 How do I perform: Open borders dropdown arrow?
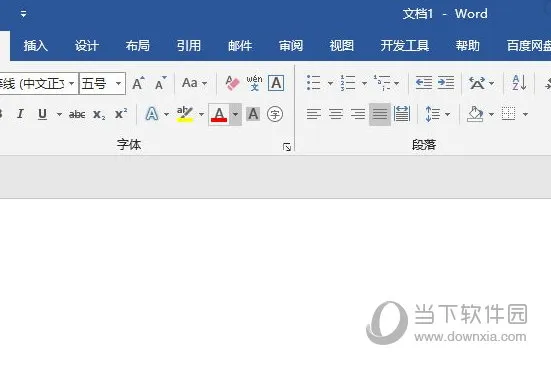coord(525,114)
